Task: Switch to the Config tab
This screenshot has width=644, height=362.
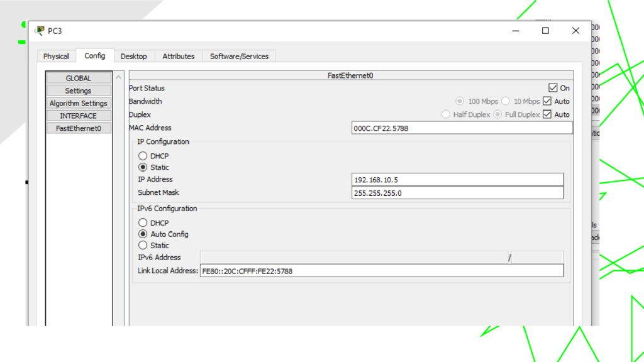Action: pyautogui.click(x=95, y=56)
